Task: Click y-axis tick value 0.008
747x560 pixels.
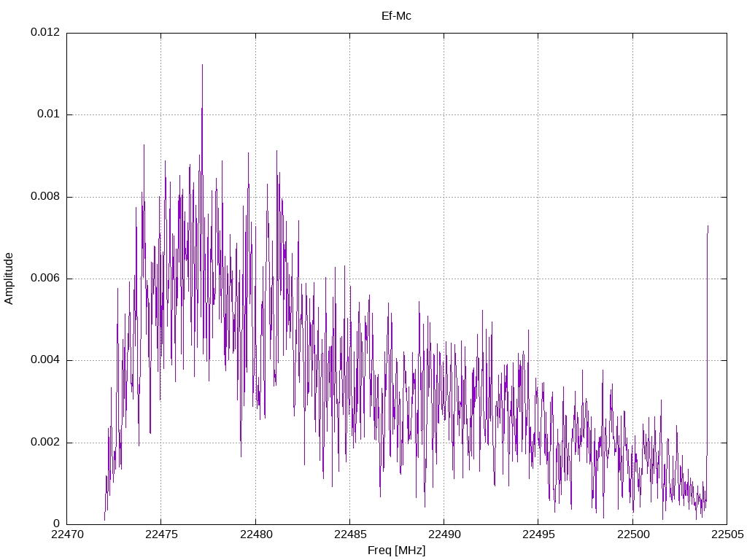Action: point(45,197)
